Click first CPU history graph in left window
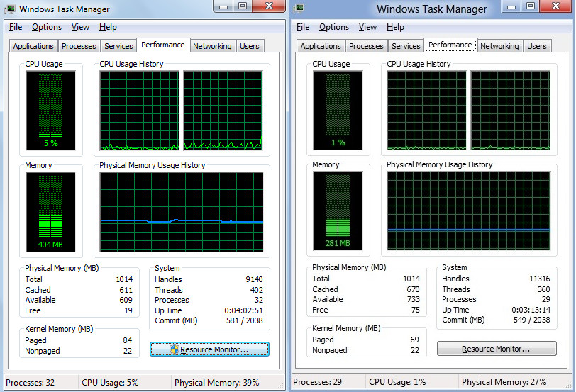 139,111
